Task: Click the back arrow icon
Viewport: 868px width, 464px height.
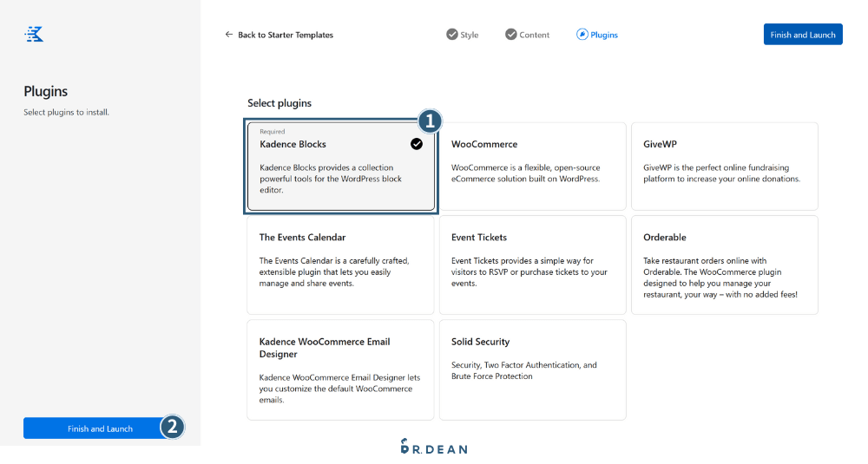Action: tap(228, 35)
